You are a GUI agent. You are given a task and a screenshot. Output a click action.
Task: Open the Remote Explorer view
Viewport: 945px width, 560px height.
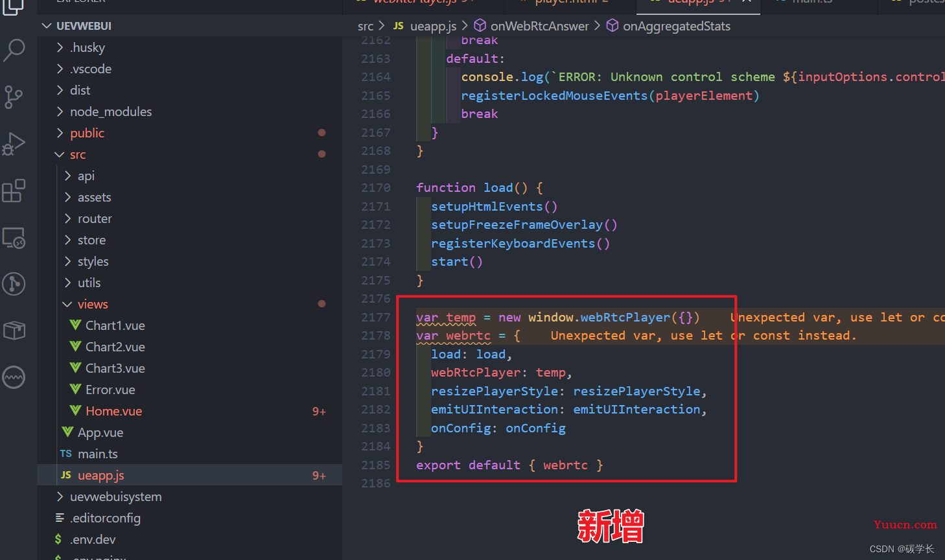point(14,237)
